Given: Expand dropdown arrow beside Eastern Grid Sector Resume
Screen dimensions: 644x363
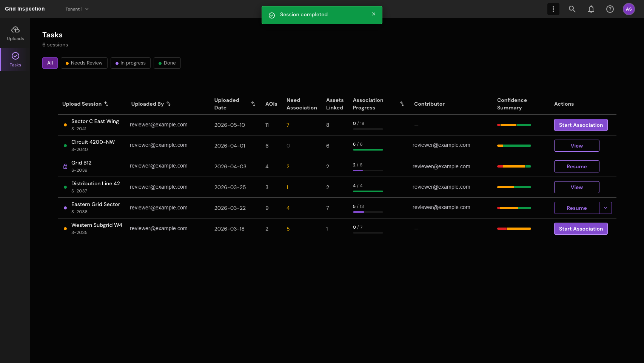Looking at the screenshot, I should pyautogui.click(x=605, y=208).
